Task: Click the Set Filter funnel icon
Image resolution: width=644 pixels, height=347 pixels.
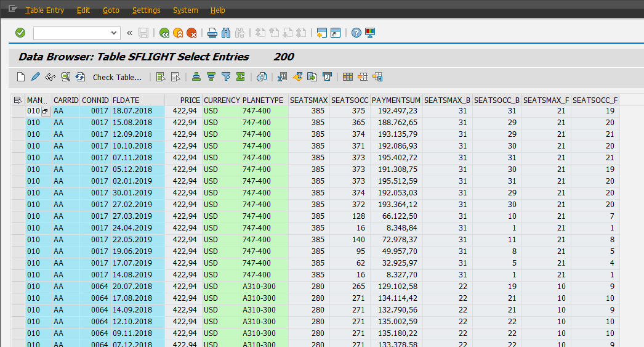Action: pyautogui.click(x=226, y=77)
